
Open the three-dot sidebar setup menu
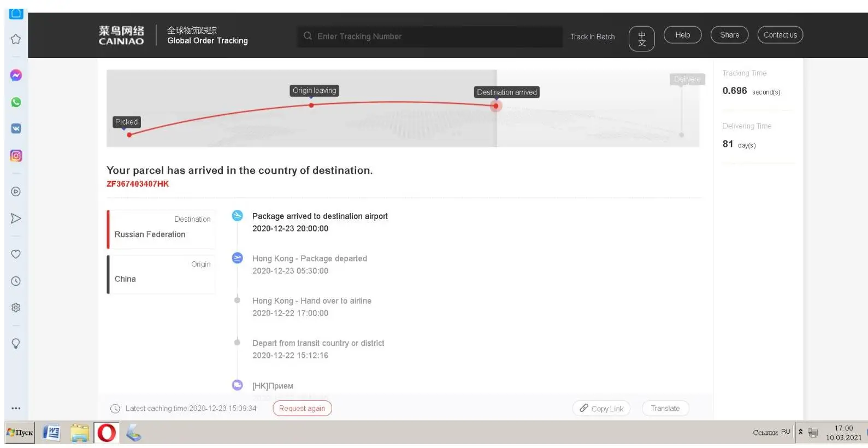coord(16,408)
